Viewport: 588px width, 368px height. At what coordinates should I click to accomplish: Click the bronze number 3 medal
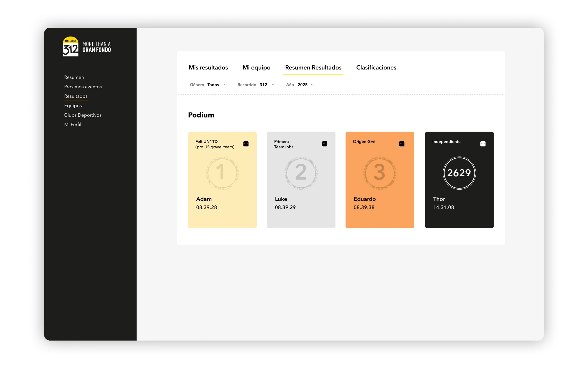click(x=380, y=173)
